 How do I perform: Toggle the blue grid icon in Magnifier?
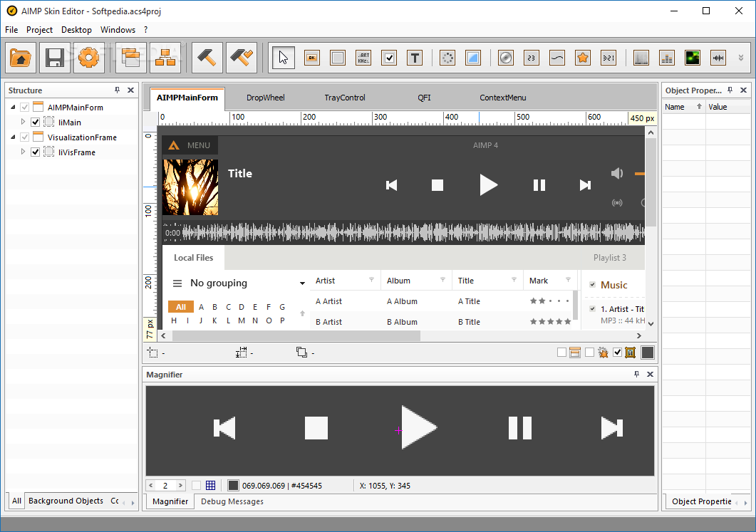[x=211, y=485]
